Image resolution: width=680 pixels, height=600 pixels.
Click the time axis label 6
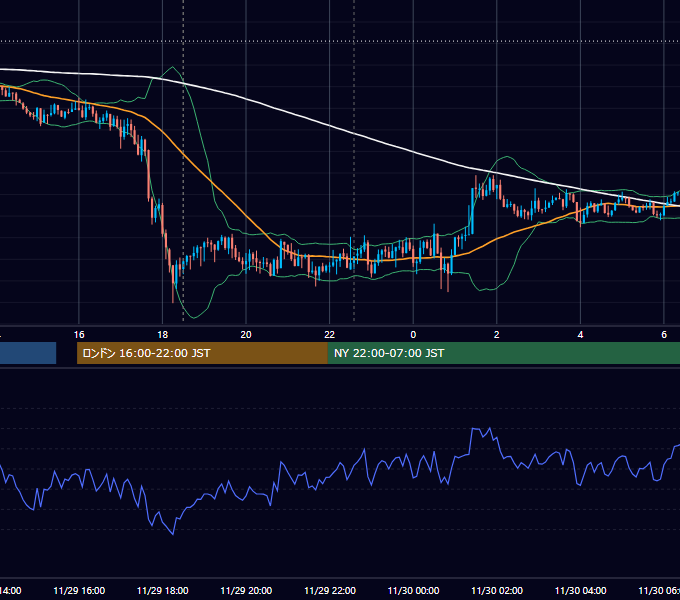click(x=664, y=335)
